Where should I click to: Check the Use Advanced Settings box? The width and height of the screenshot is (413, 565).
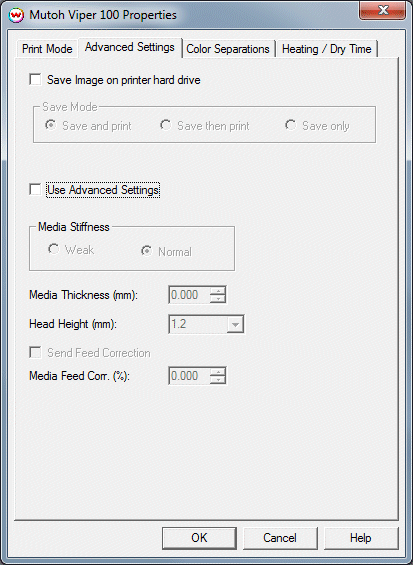coord(35,190)
